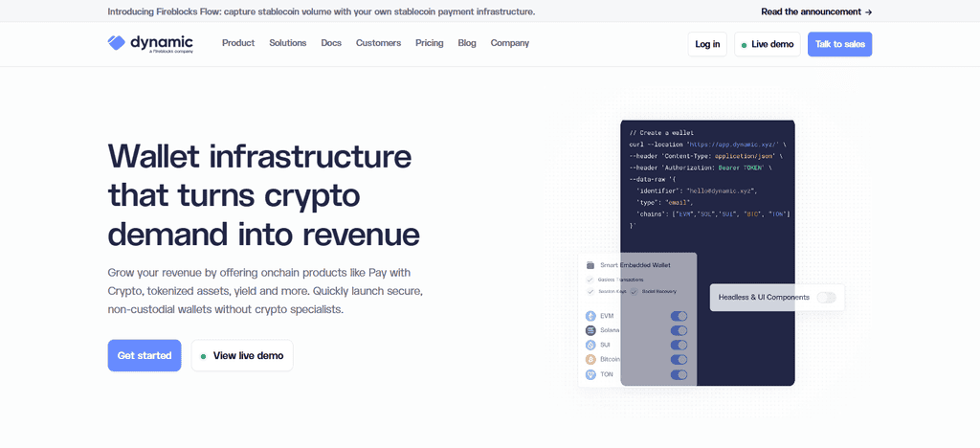Open the Solutions menu

coord(287,43)
